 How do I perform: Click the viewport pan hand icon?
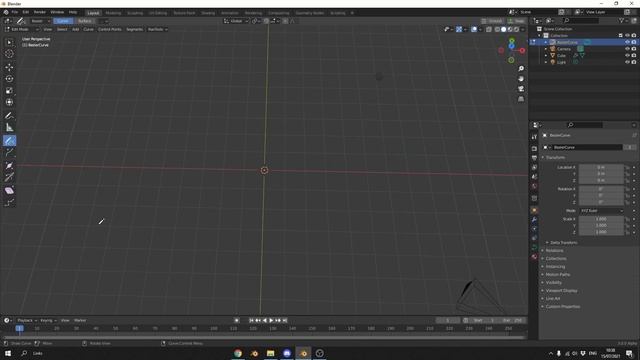pyautogui.click(x=521, y=79)
